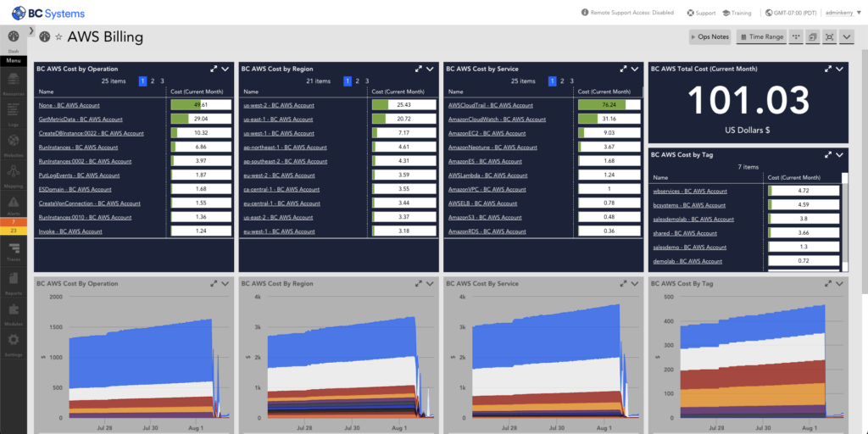Expand the sidebar with the arrow toggle
This screenshot has height=434, width=868.
31,30
